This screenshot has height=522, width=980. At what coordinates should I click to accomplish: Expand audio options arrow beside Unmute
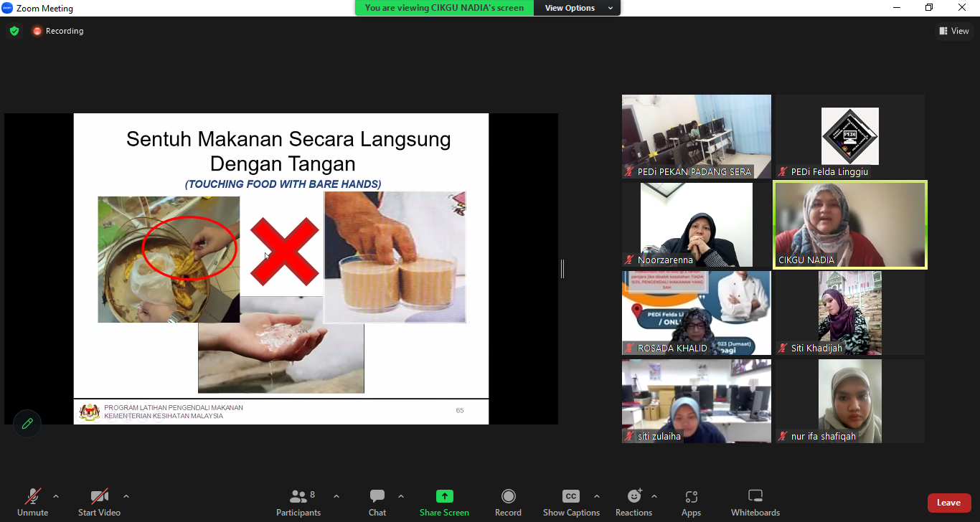56,496
